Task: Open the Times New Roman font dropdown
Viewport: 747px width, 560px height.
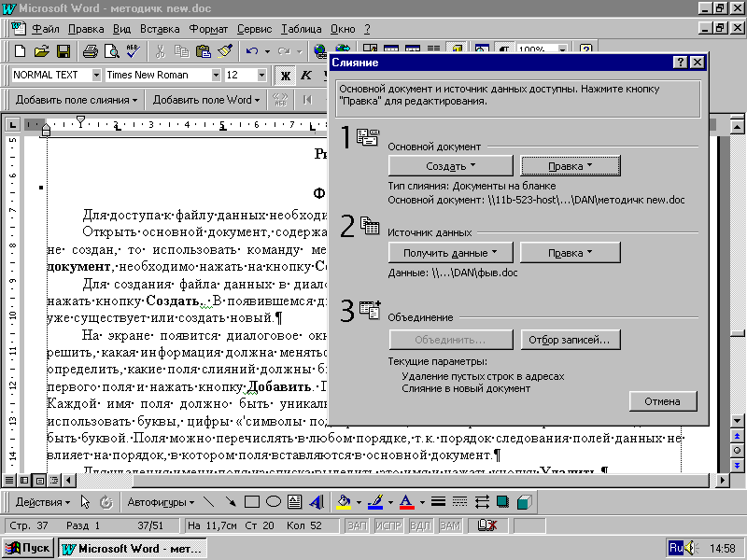Action: click(216, 76)
